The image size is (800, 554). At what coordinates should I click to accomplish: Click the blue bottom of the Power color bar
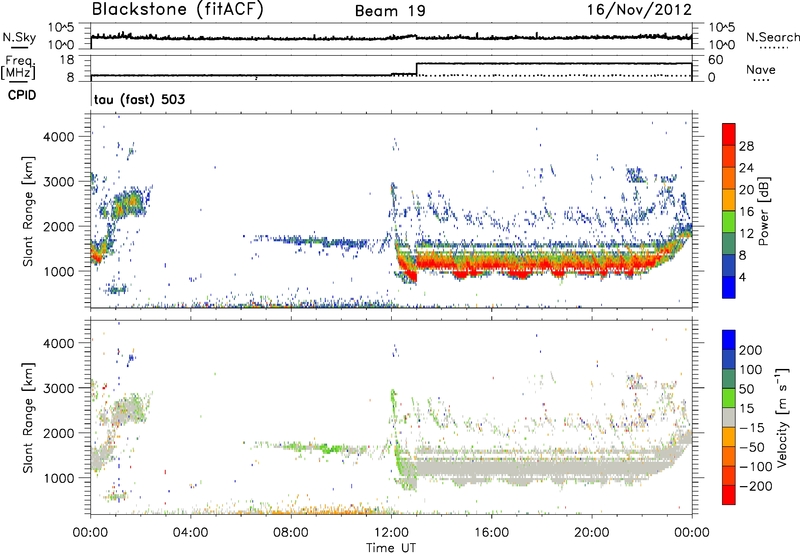click(729, 287)
